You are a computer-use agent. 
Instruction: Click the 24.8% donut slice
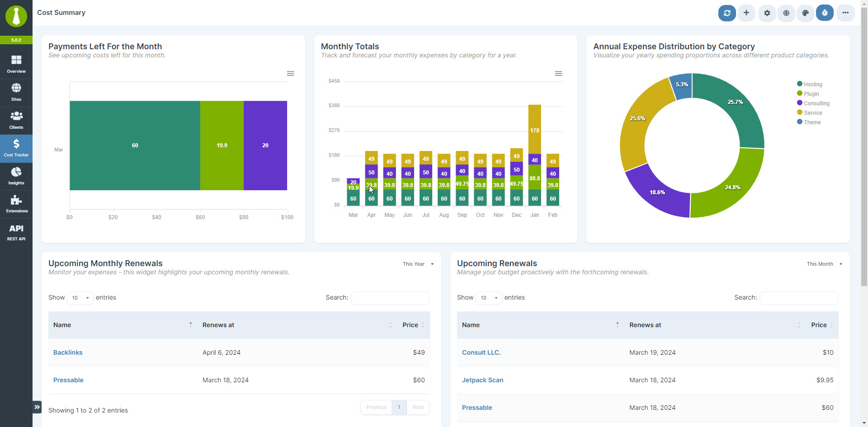click(x=733, y=187)
